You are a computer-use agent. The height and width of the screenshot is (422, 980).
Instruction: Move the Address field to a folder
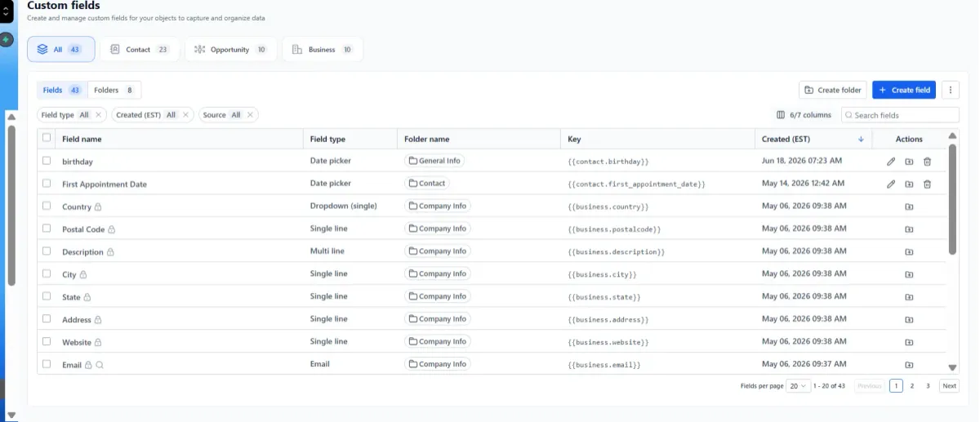pos(909,319)
